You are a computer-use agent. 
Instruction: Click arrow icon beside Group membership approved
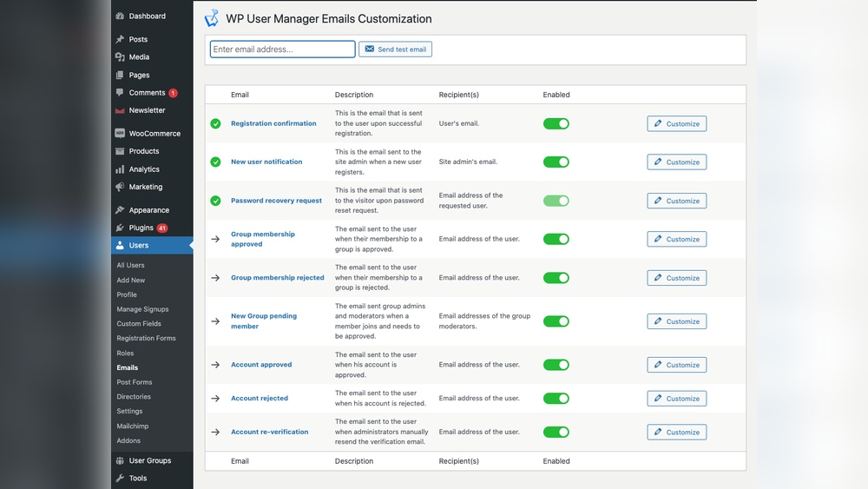215,239
